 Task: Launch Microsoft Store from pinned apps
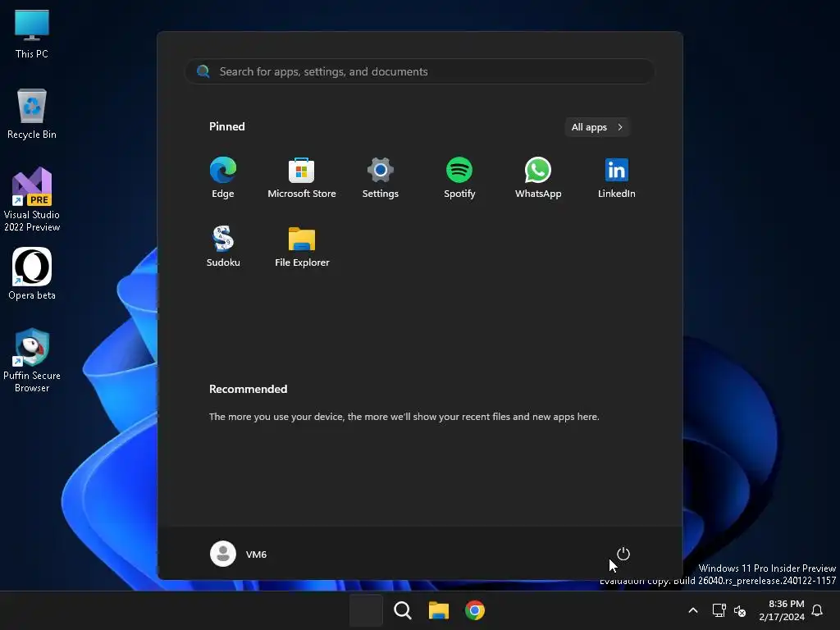(302, 178)
